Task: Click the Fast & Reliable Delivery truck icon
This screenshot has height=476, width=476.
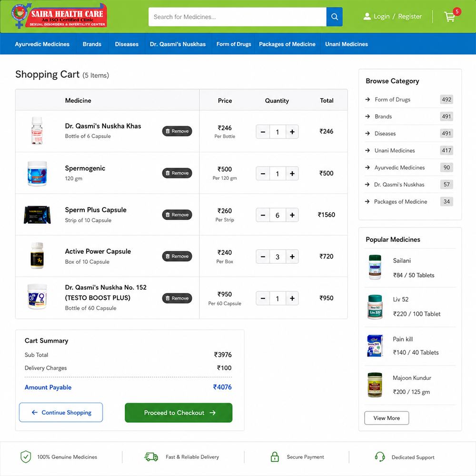Action: point(151,456)
